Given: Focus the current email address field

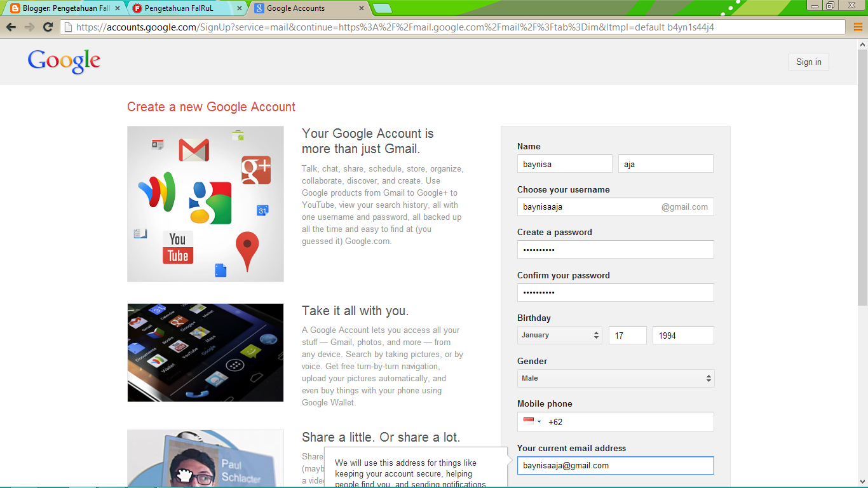Looking at the screenshot, I should coord(615,466).
